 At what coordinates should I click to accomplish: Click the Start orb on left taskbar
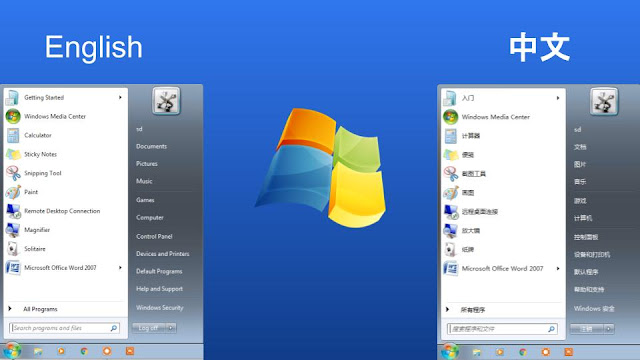click(11, 351)
